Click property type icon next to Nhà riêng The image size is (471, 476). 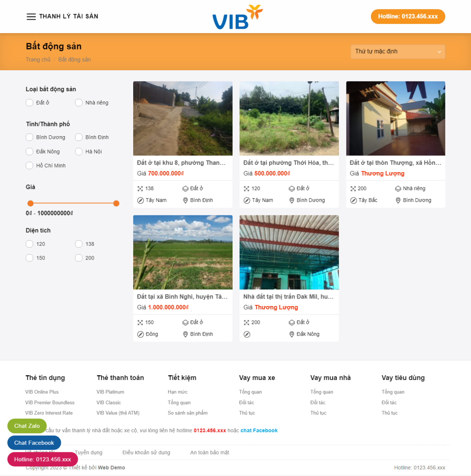tap(398, 189)
